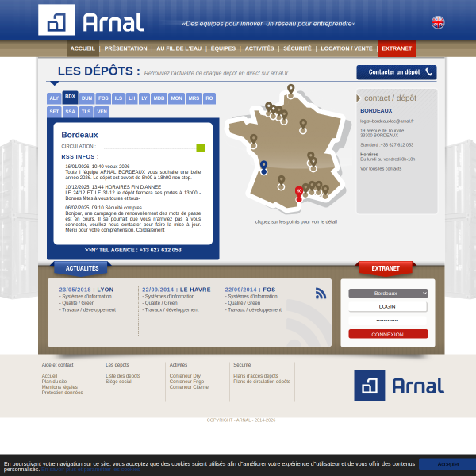Click the green circulation status indicator
Viewport: 476px width, 476px height.
click(x=201, y=148)
